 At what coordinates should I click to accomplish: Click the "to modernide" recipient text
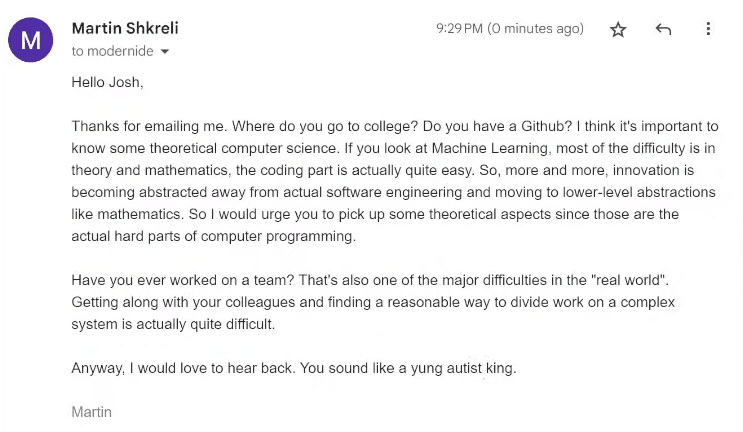[112, 51]
